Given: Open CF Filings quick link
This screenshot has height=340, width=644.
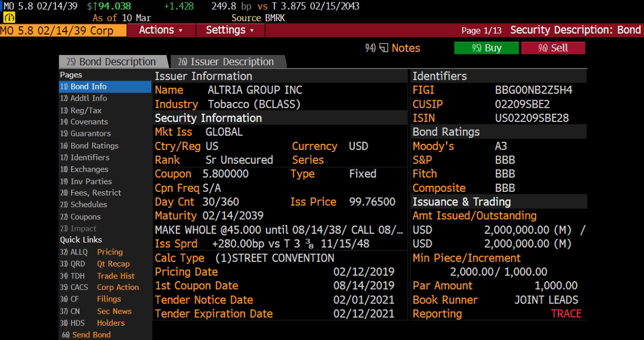Looking at the screenshot, I should [x=91, y=299].
